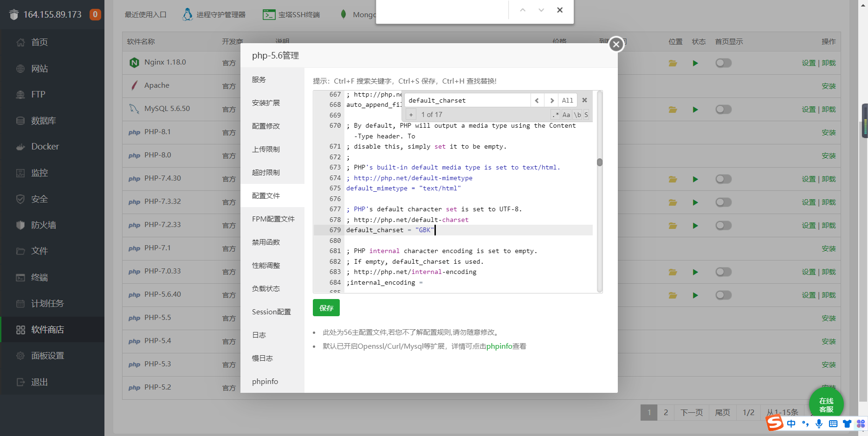Enable regex search with the .* icon
The width and height of the screenshot is (868, 436).
tap(555, 114)
